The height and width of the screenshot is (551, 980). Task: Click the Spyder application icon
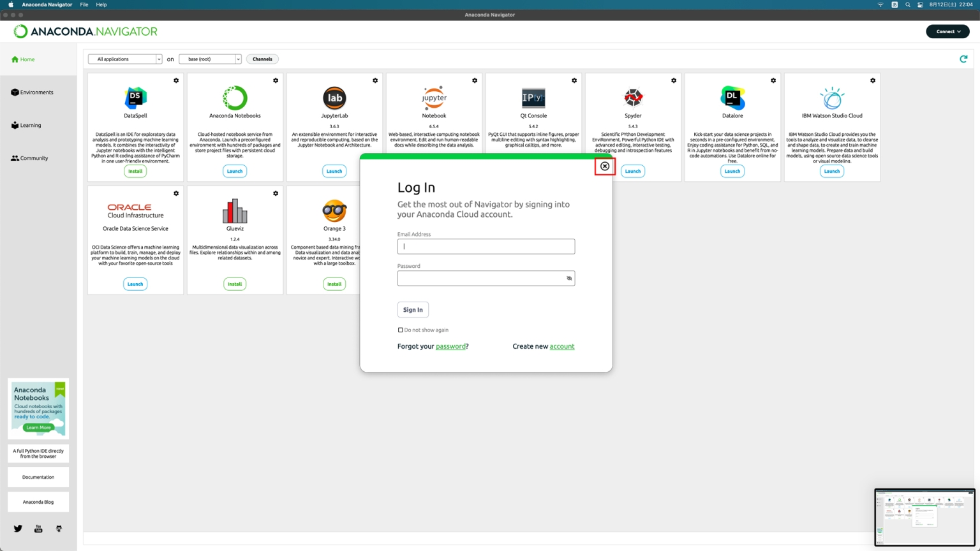point(632,98)
